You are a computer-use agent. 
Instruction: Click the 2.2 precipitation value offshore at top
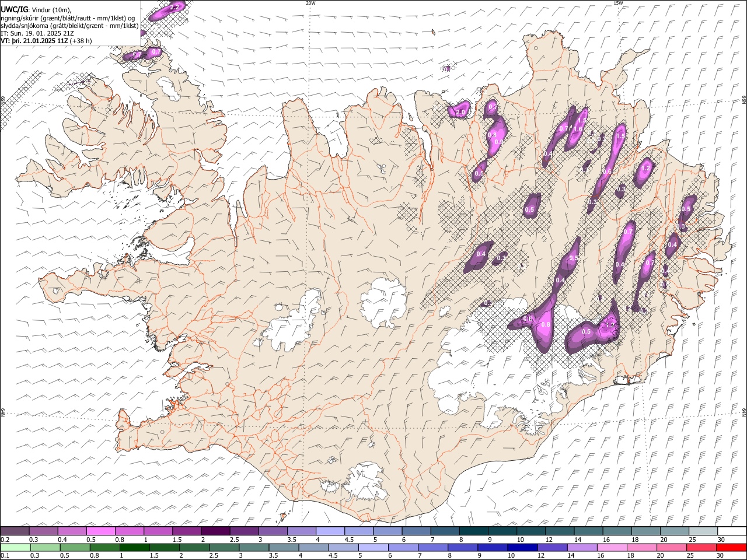pos(174,7)
